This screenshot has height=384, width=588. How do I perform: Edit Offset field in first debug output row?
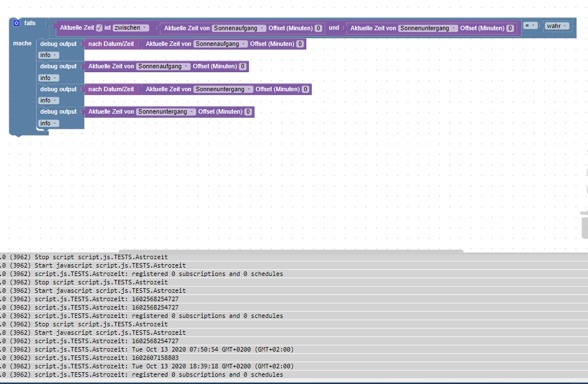tap(300, 44)
